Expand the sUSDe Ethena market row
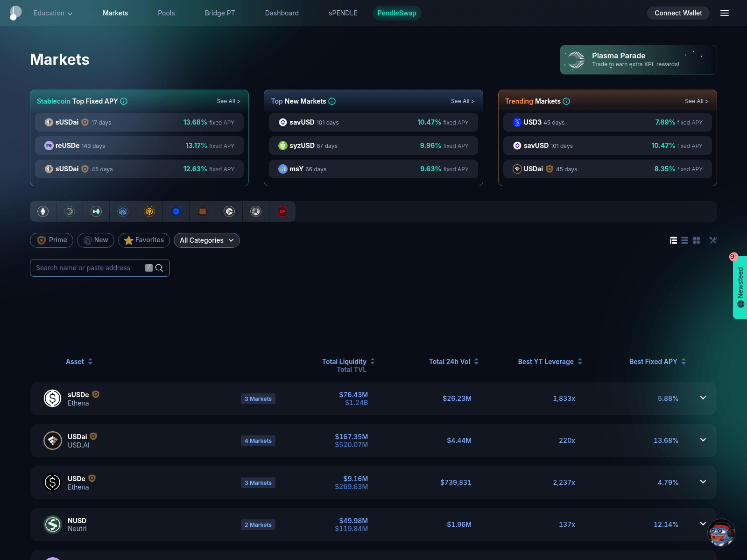The image size is (747, 560). point(703,398)
